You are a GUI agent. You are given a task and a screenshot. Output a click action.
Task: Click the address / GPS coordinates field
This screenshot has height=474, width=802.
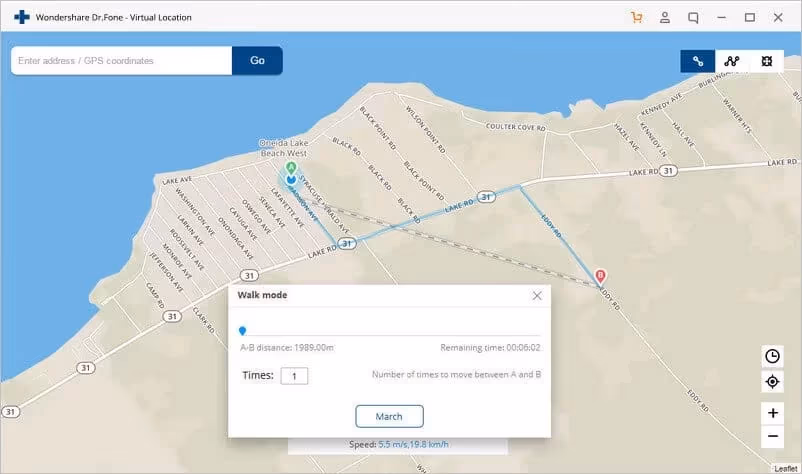[121, 61]
